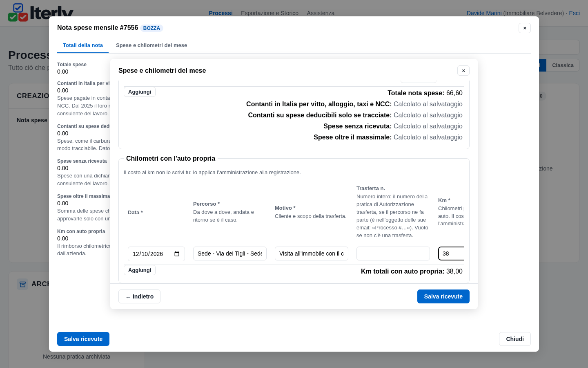588x368 pixels.
Task: Click the Totale spese label in the totals list
Action: click(72, 65)
